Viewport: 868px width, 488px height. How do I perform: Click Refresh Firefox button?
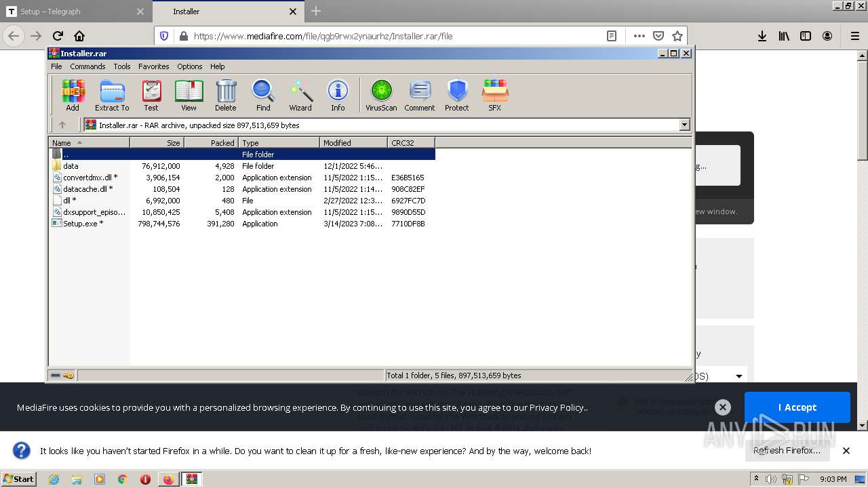787,450
